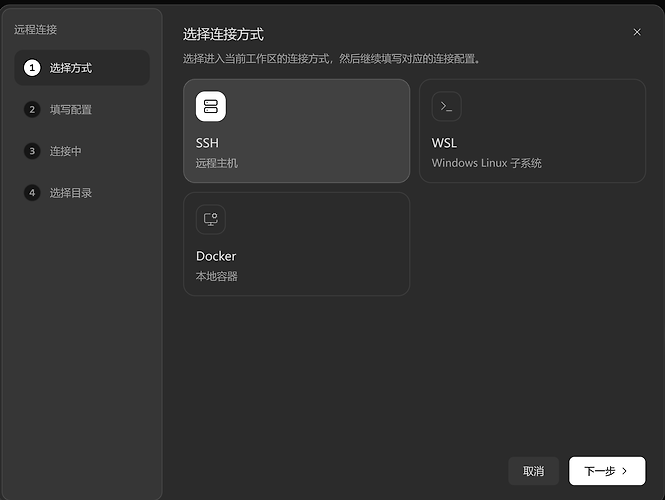Click step number 1 circle
The image size is (665, 500).
tap(32, 68)
